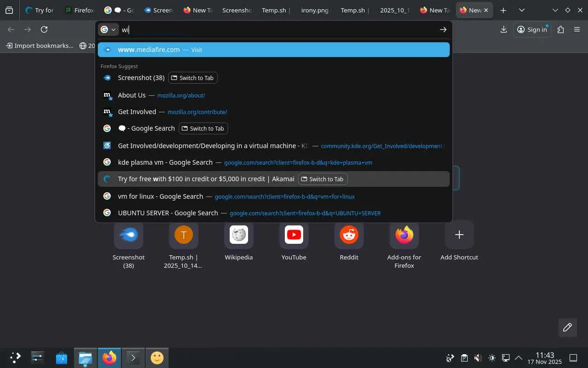Image resolution: width=588 pixels, height=368 pixels.
Task: Switch to the Google search tab
Action: click(119, 10)
